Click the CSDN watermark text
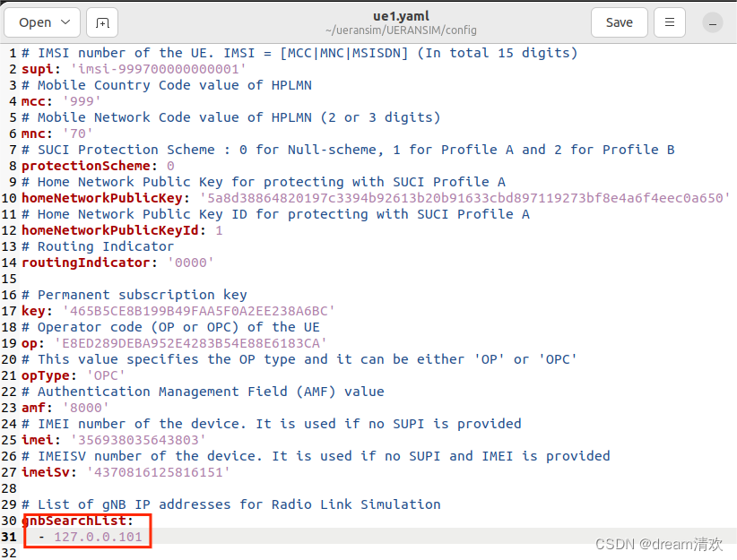The height and width of the screenshot is (560, 737). pos(661,544)
